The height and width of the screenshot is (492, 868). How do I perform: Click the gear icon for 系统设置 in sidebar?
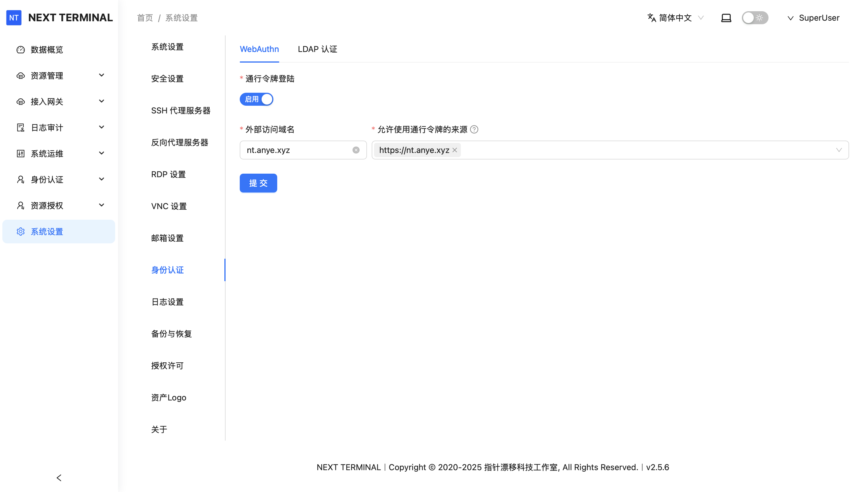click(x=21, y=232)
